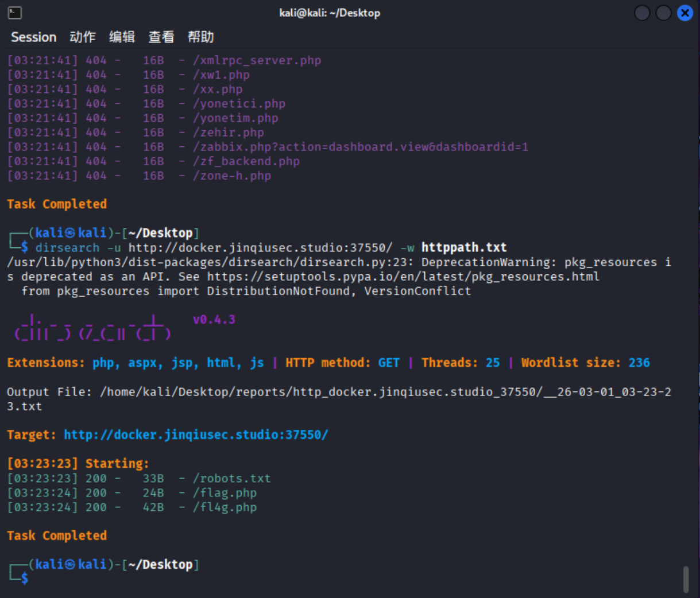Click the dirsearch command word
Viewport: 700px width, 598px height.
coord(68,248)
